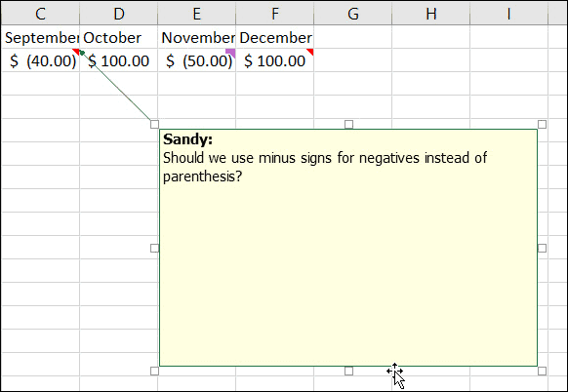
Task: Click the bottom-left resize handle of comment
Action: 154,371
